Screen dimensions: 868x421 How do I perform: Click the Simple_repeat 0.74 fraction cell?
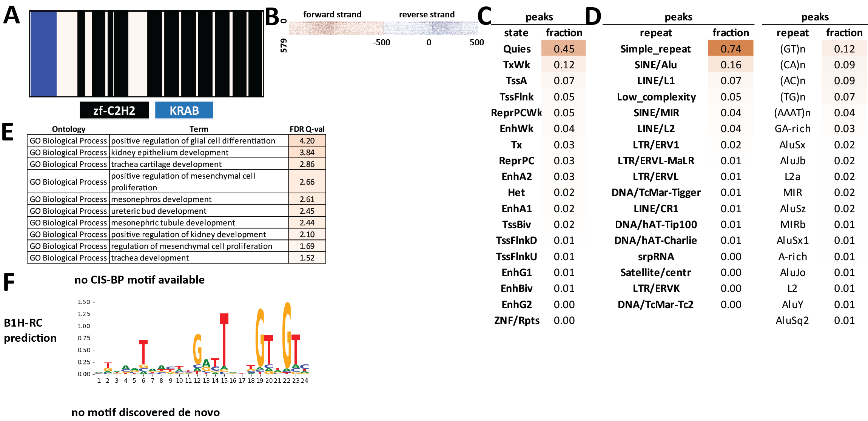(x=730, y=49)
